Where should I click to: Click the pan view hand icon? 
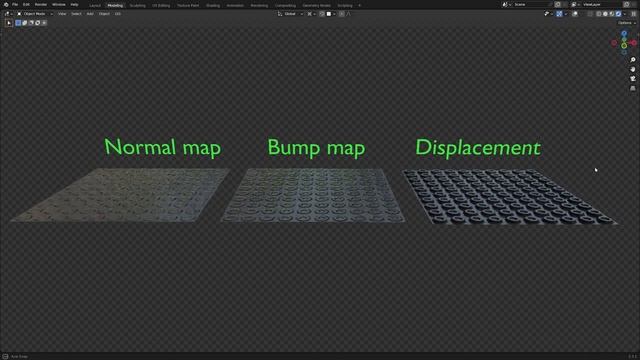[x=633, y=69]
